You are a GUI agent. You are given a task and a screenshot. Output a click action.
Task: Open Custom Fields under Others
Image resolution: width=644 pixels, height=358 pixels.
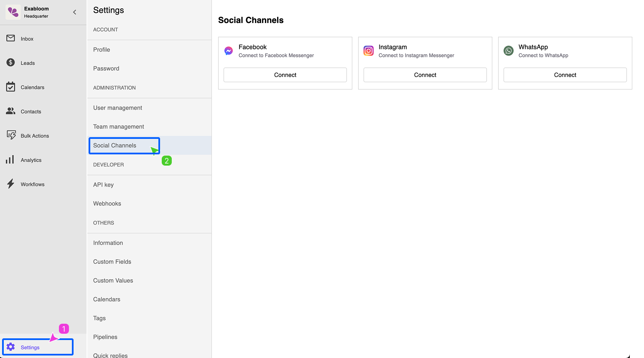pyautogui.click(x=112, y=261)
